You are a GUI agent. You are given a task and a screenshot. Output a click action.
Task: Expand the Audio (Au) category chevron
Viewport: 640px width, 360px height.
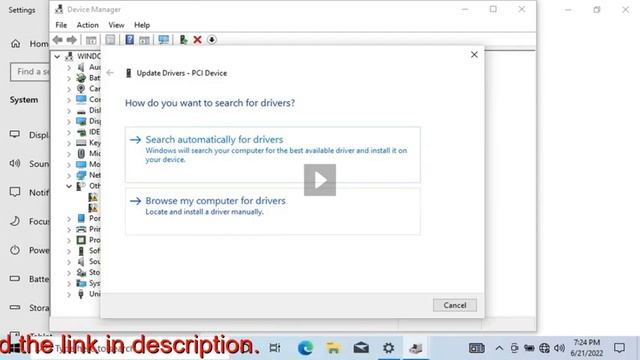point(69,67)
